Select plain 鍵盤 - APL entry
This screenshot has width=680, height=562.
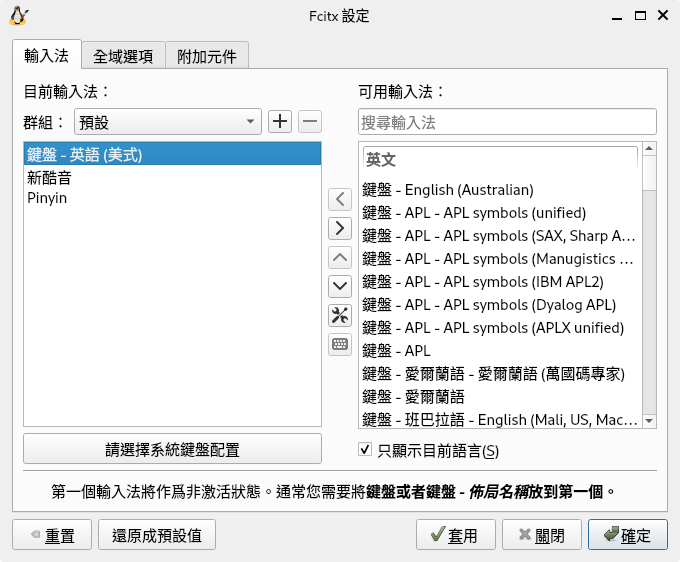[x=500, y=351]
